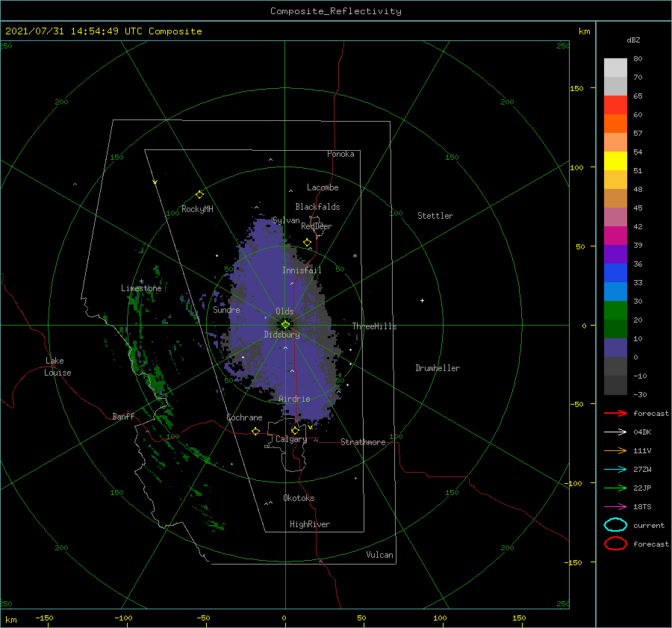Viewport: 672px width, 628px height.
Task: Click the 04DK legend text
Action: 642,432
